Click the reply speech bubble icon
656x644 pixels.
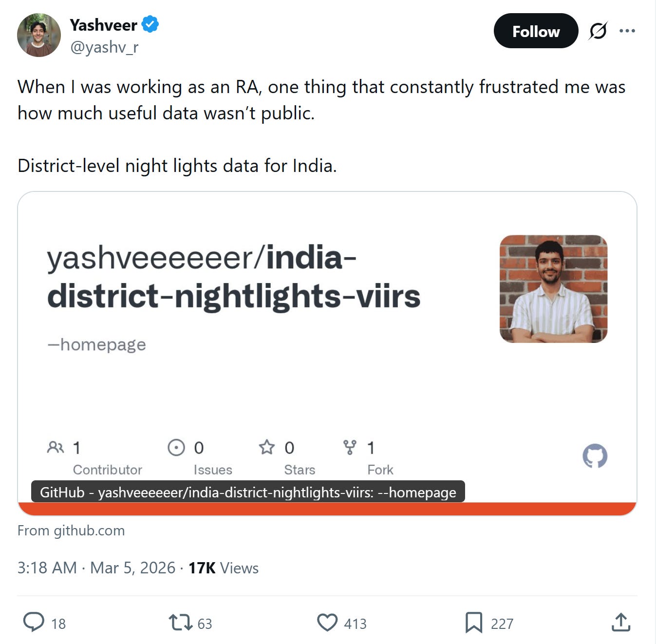(34, 622)
